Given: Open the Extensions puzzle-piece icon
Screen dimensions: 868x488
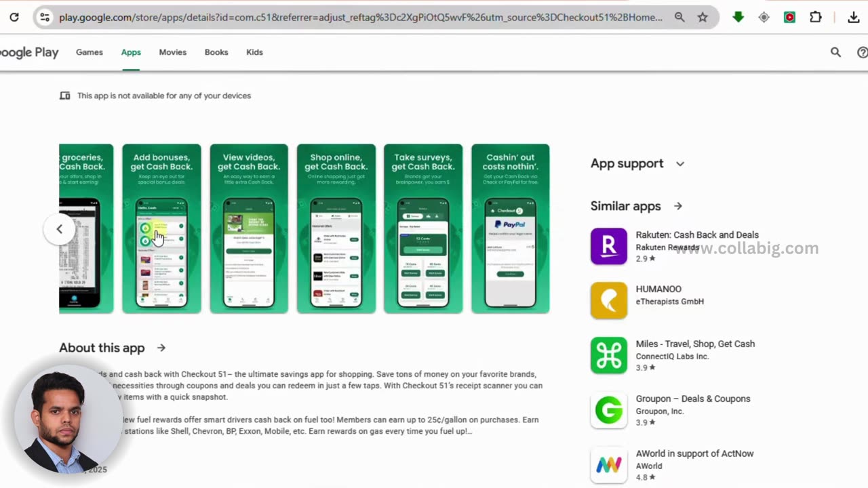Looking at the screenshot, I should click(816, 18).
